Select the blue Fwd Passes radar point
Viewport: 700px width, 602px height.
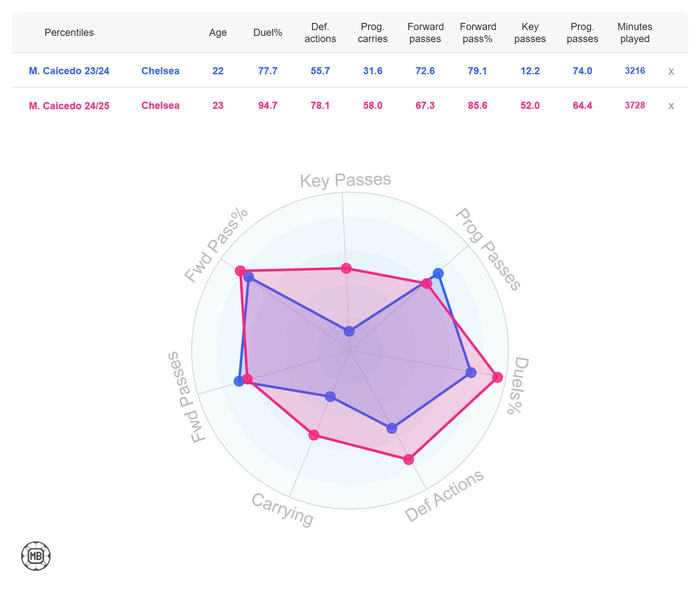(x=239, y=381)
